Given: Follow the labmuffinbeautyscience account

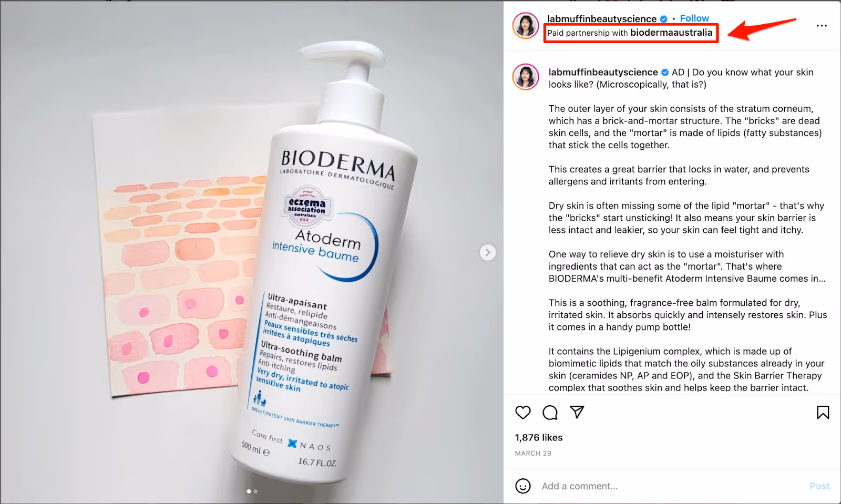Looking at the screenshot, I should [x=694, y=18].
